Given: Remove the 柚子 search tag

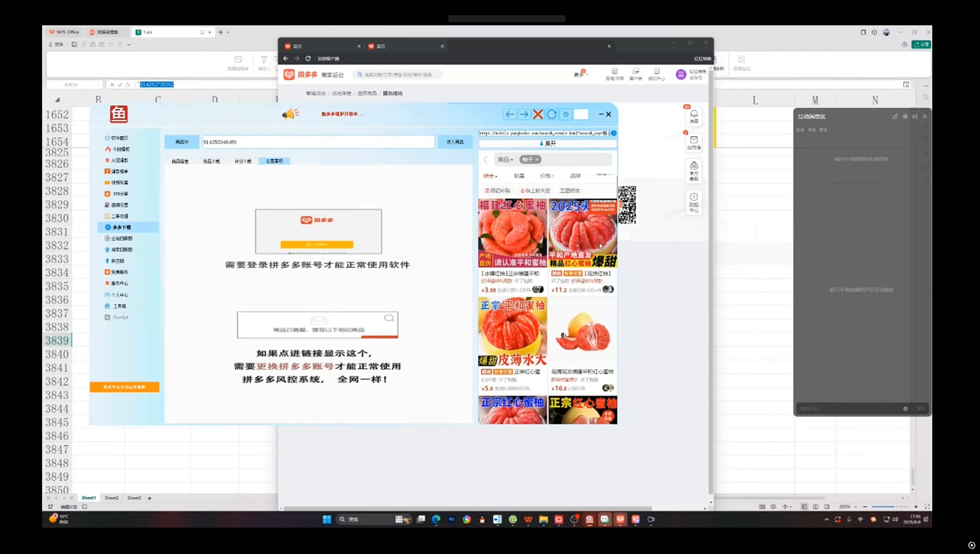Looking at the screenshot, I should (537, 159).
